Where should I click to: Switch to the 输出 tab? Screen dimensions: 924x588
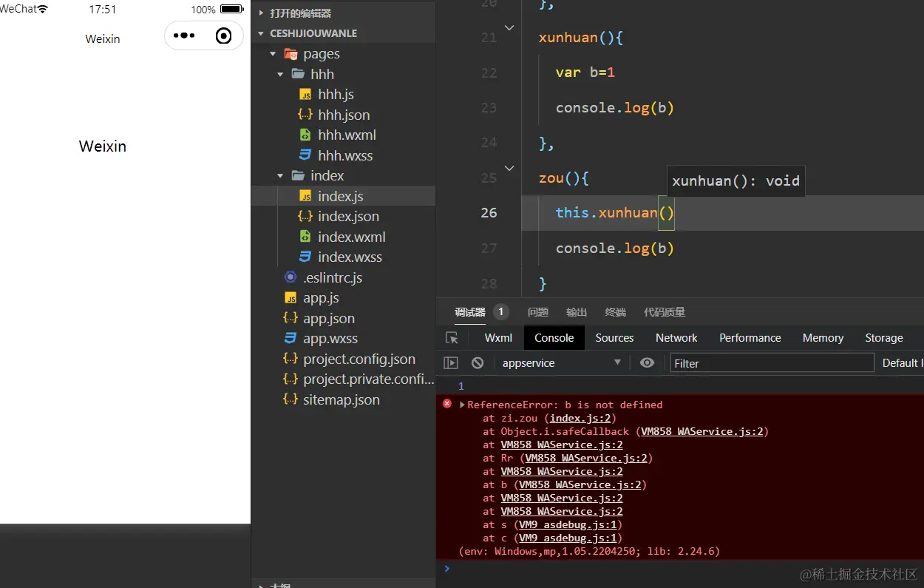(577, 312)
